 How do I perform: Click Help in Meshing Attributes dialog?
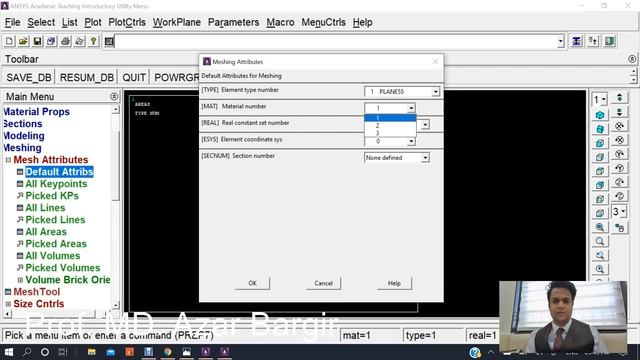click(x=394, y=283)
